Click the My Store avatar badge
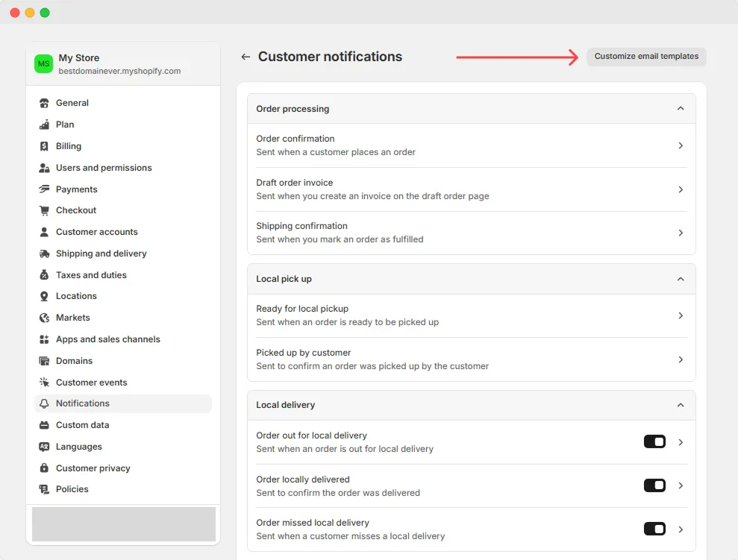 (43, 63)
